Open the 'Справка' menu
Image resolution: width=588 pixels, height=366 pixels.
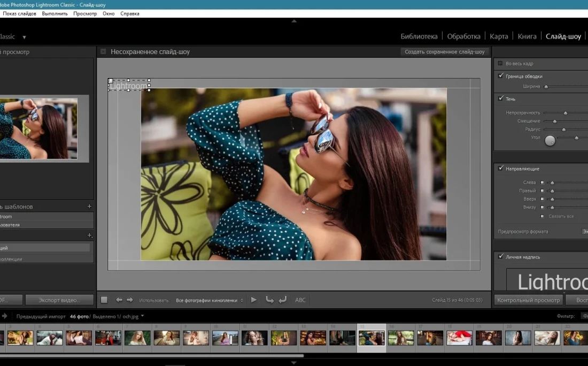point(130,13)
